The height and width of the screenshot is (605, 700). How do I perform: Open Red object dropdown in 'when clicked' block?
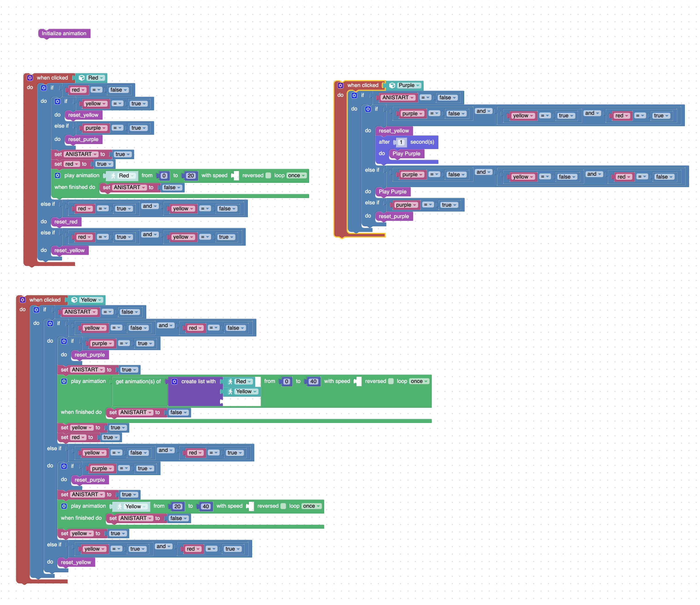(96, 78)
